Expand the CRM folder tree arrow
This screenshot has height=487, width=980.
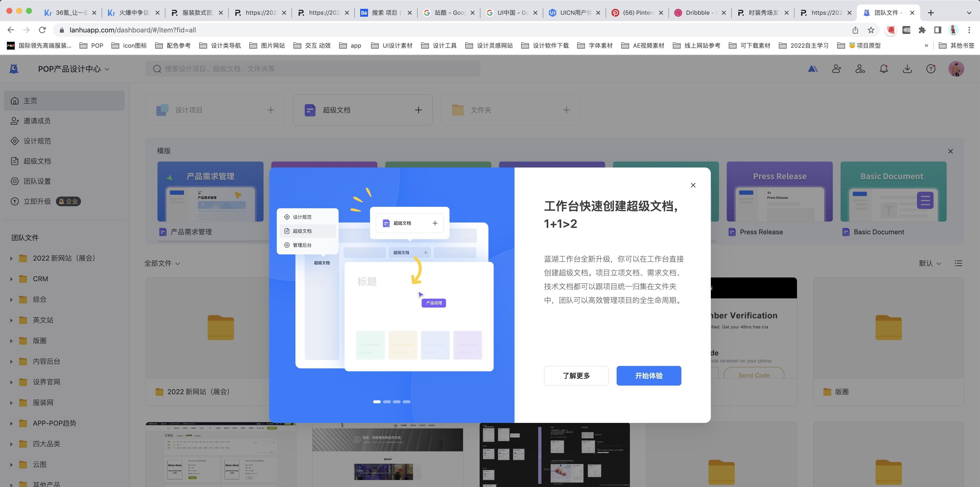11,279
